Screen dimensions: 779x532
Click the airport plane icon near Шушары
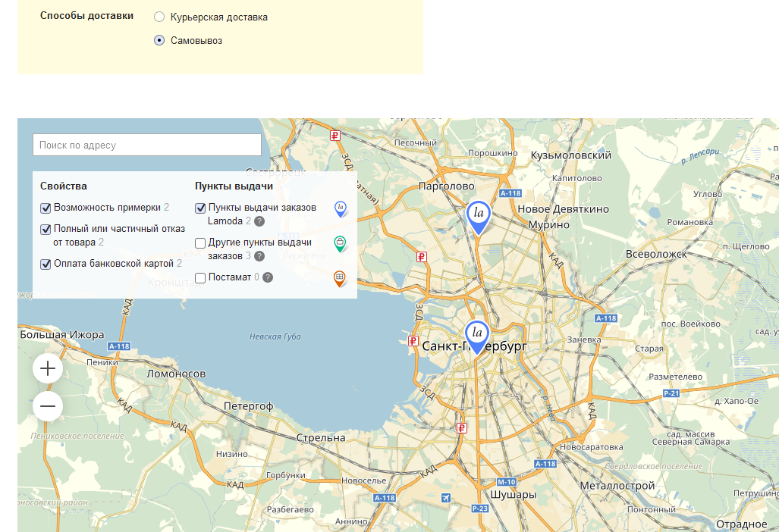click(446, 497)
